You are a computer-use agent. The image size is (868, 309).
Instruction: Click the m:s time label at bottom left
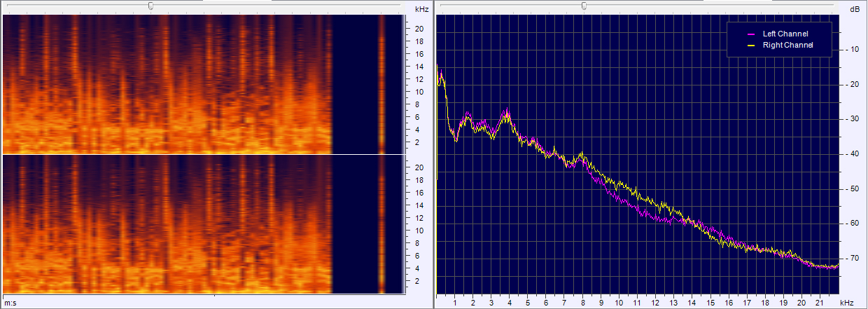click(x=10, y=302)
